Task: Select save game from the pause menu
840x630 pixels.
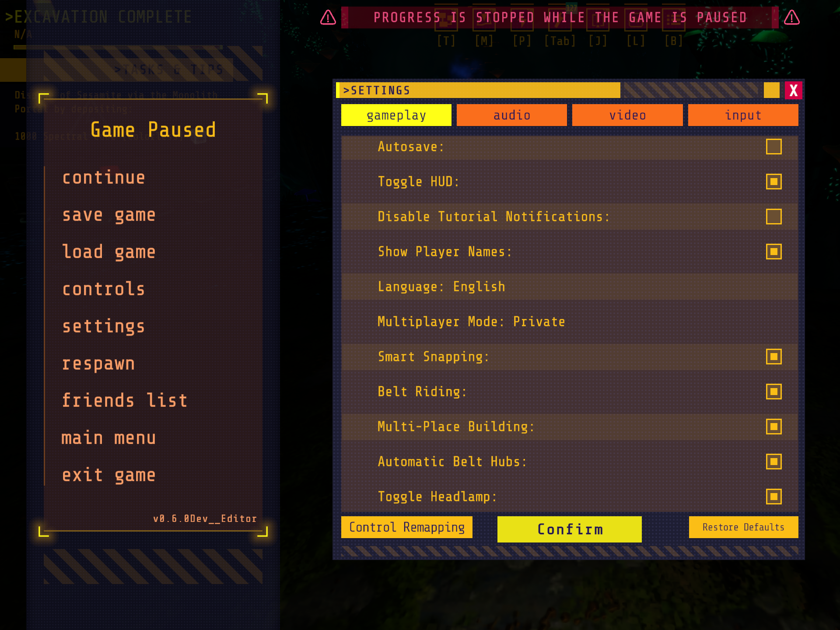Action: pos(109,215)
